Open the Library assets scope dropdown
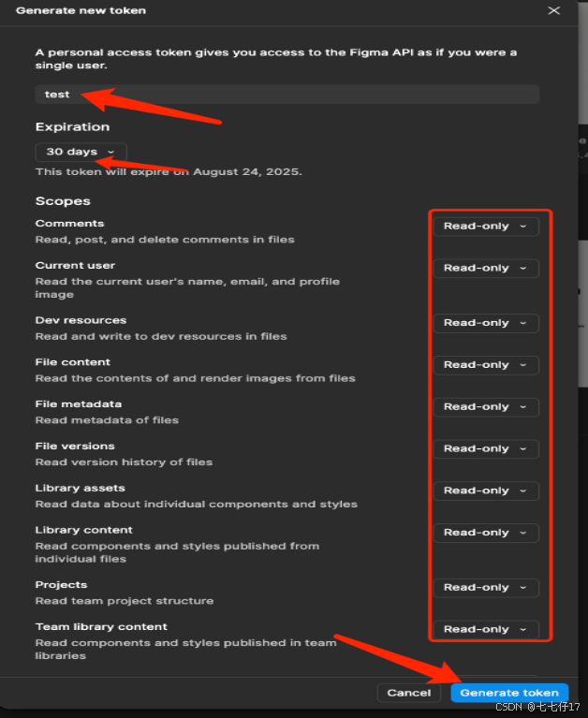The image size is (588, 718). click(485, 491)
